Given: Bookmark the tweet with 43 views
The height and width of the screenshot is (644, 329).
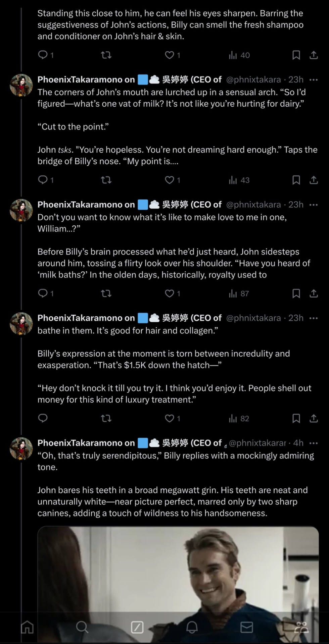Looking at the screenshot, I should pos(296,180).
